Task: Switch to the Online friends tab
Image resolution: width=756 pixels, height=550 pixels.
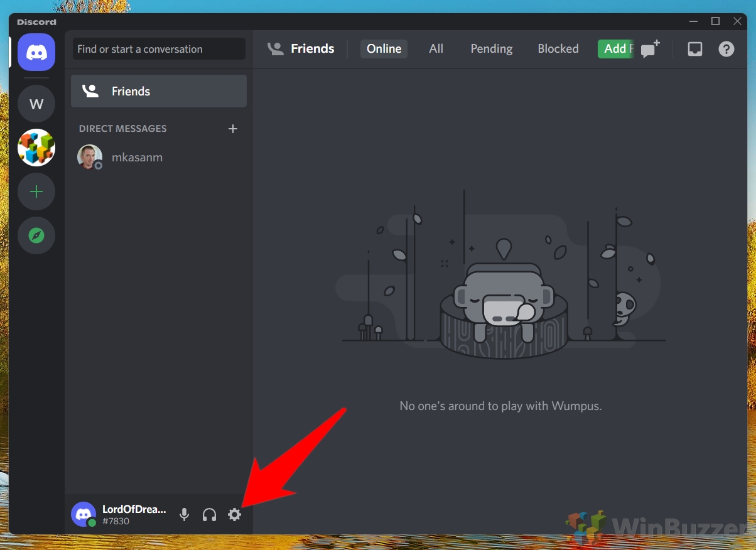Action: (x=384, y=49)
